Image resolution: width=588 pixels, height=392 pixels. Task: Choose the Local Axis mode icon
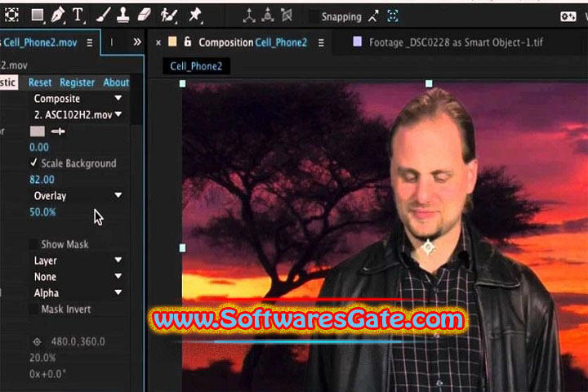coord(248,16)
